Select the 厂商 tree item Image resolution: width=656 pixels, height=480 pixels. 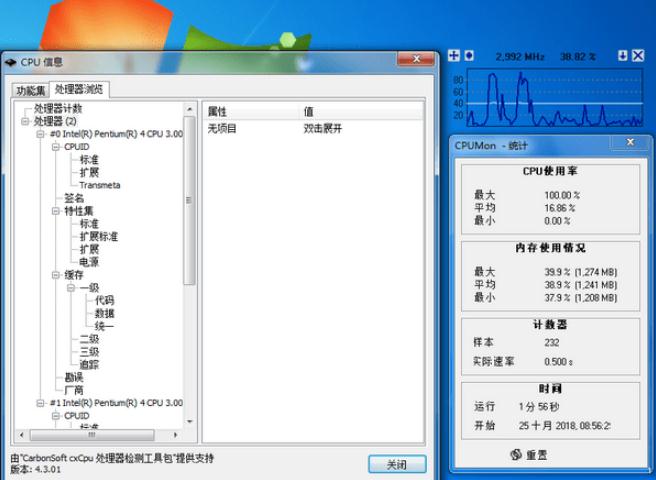(x=74, y=390)
